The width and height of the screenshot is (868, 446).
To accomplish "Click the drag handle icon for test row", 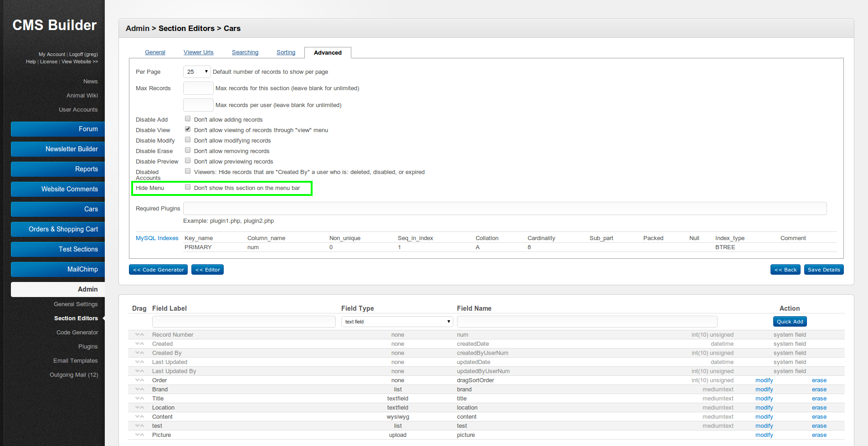I will (139, 426).
